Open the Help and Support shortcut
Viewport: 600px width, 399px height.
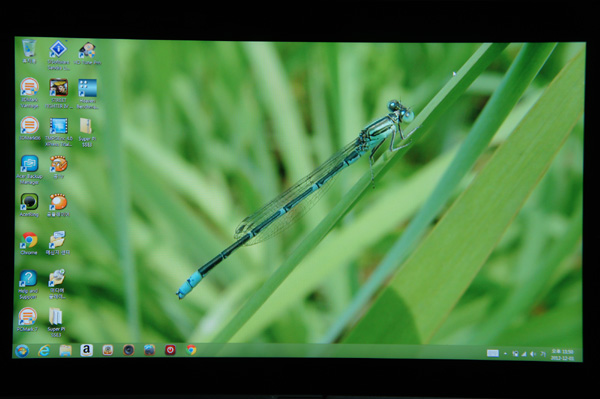tap(28, 284)
